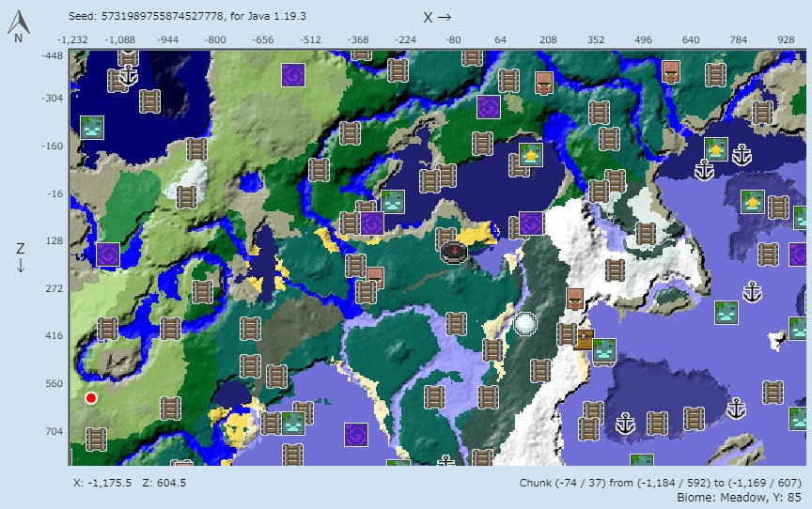This screenshot has width=812, height=509.
Task: Click shipwreck anchor in the top-left ocean
Action: click(x=129, y=75)
